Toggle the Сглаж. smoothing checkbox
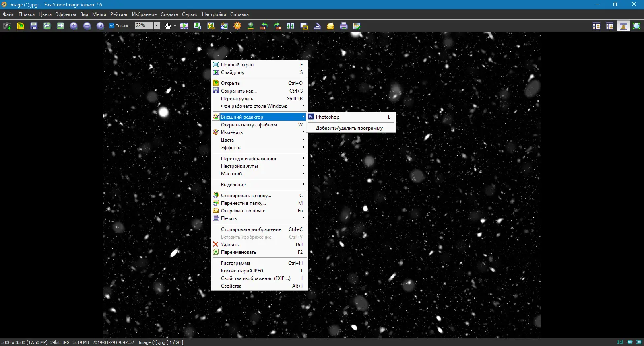644x346 pixels. (112, 26)
